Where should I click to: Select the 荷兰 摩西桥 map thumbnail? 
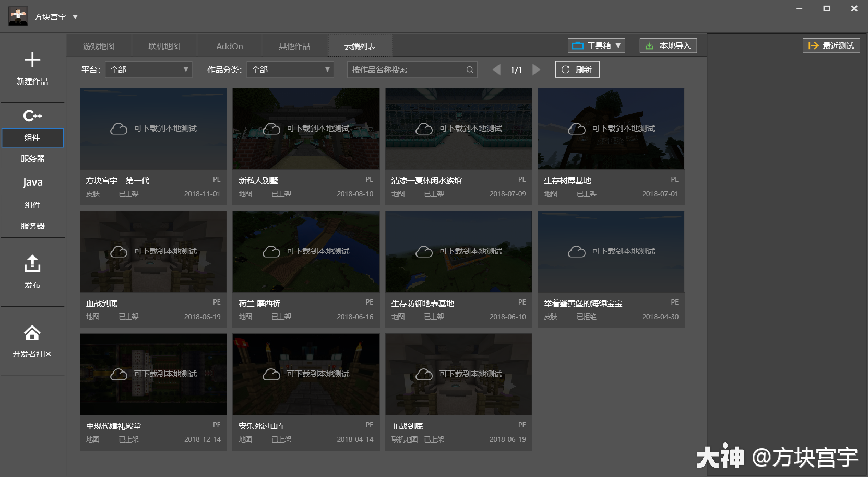[x=306, y=252]
